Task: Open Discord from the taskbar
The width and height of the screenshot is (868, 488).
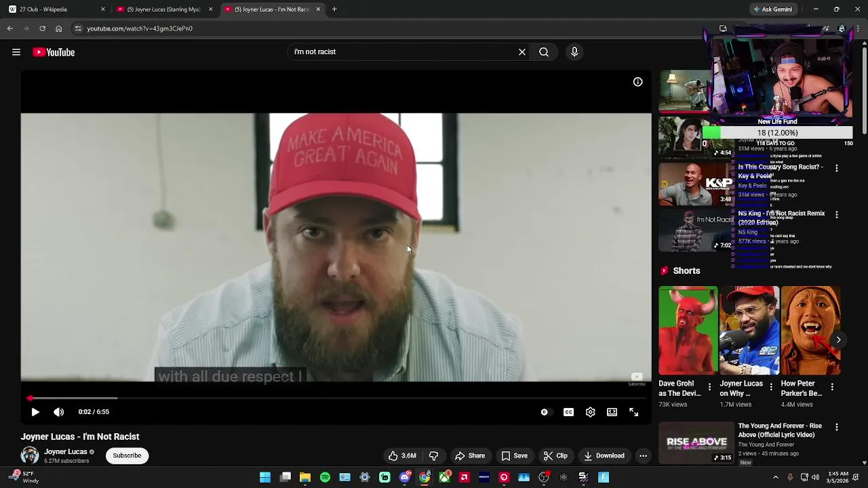Action: pyautogui.click(x=405, y=477)
